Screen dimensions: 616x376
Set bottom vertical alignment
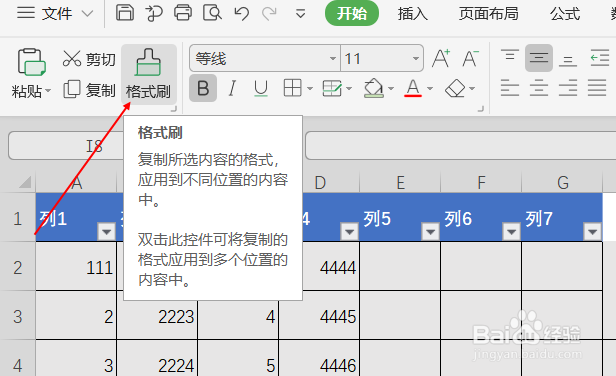click(568, 61)
